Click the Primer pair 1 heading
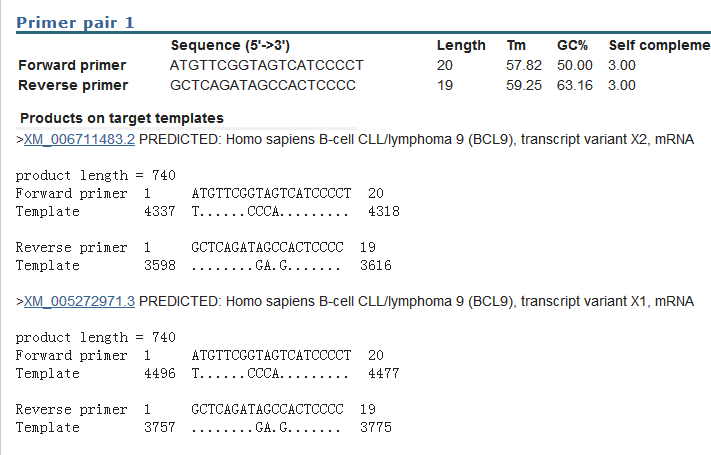Image resolution: width=711 pixels, height=455 pixels. tap(76, 21)
